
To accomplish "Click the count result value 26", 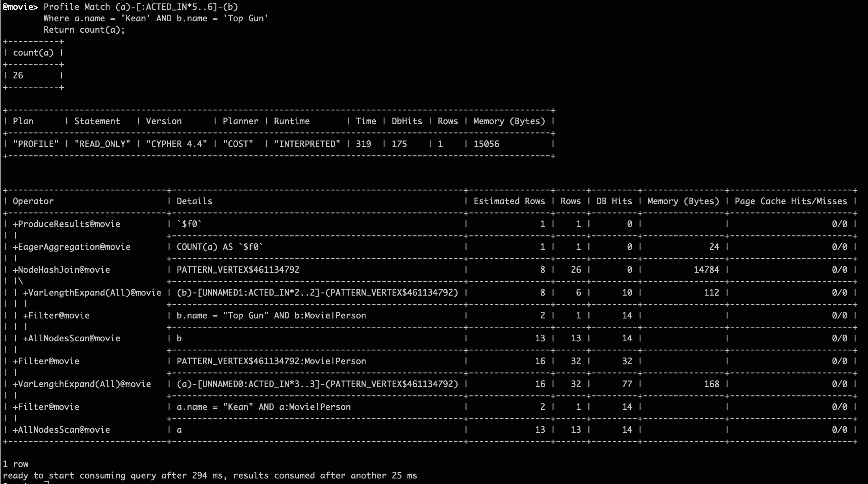I will [18, 75].
